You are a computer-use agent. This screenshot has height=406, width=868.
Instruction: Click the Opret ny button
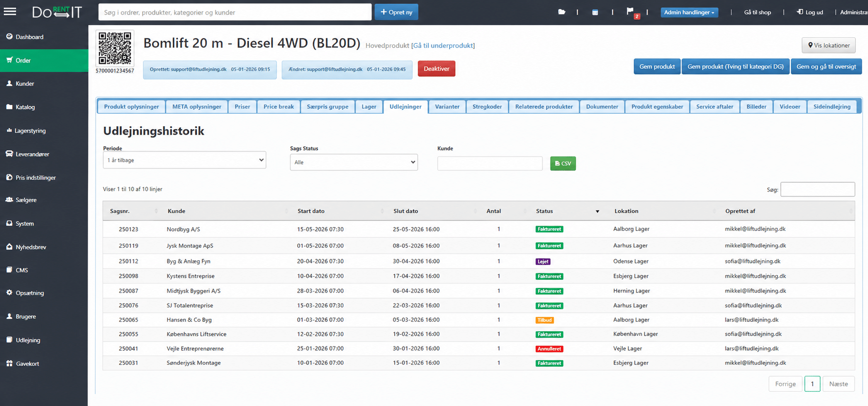tap(397, 12)
